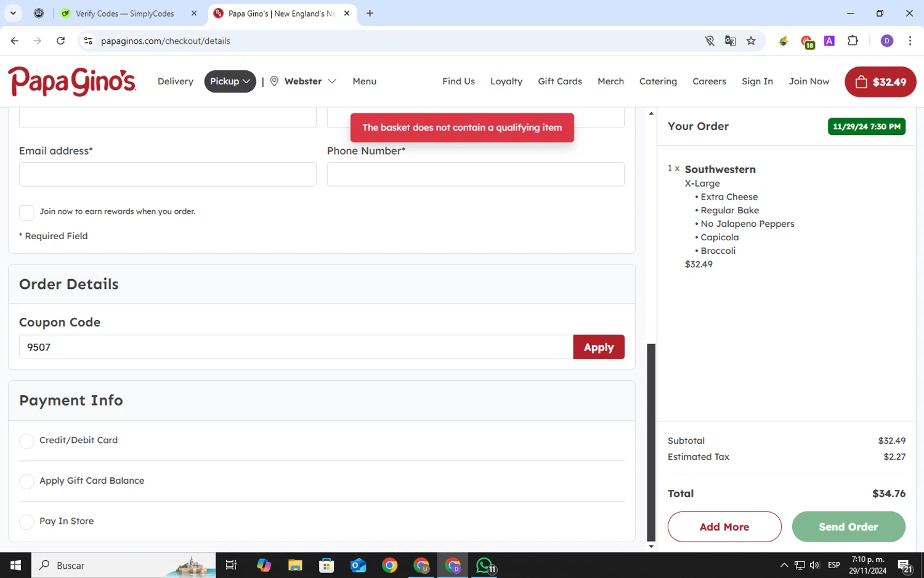Click the Southwestern item name in order
924x578 pixels.
click(x=720, y=169)
